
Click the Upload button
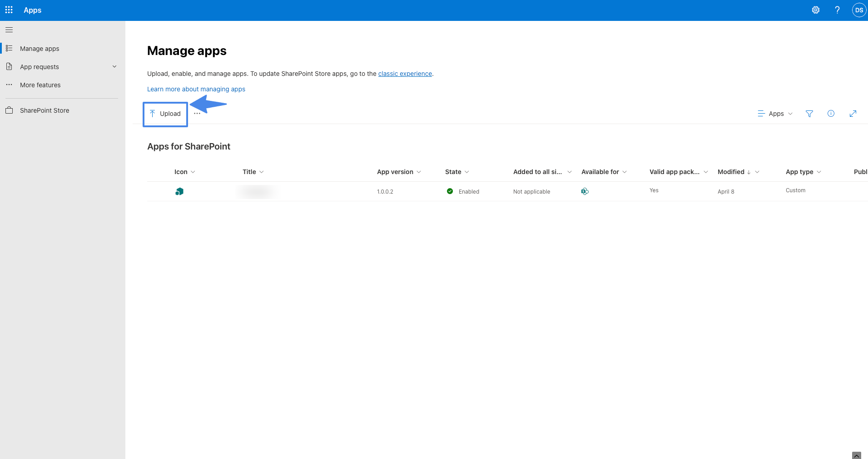(x=165, y=114)
